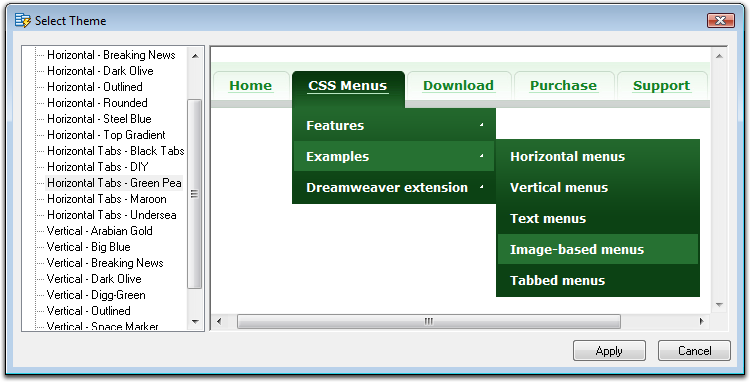Cancel the theme selection
750x384 pixels.
click(x=694, y=351)
